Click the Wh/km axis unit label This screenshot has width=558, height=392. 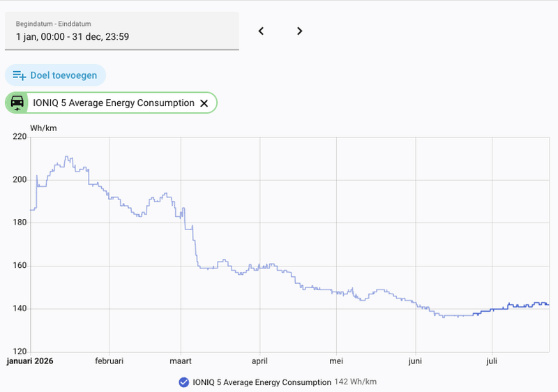(x=43, y=128)
